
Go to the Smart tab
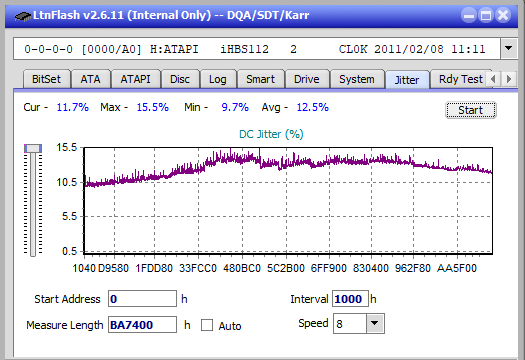pos(260,79)
